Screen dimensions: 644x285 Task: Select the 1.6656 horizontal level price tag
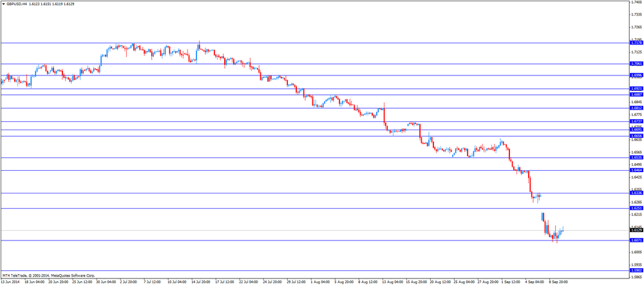[636, 136]
